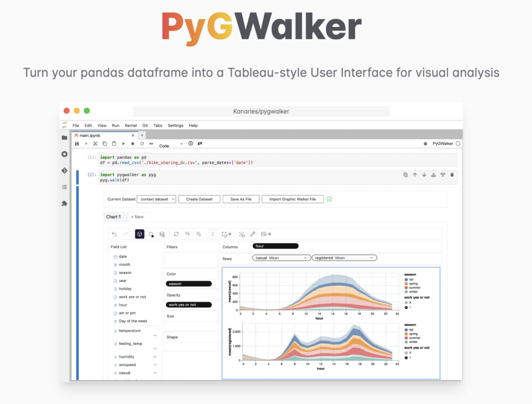The height and width of the screenshot is (404, 532).
Task: Paste cell with the clipboard icon
Action: pyautogui.click(x=114, y=144)
